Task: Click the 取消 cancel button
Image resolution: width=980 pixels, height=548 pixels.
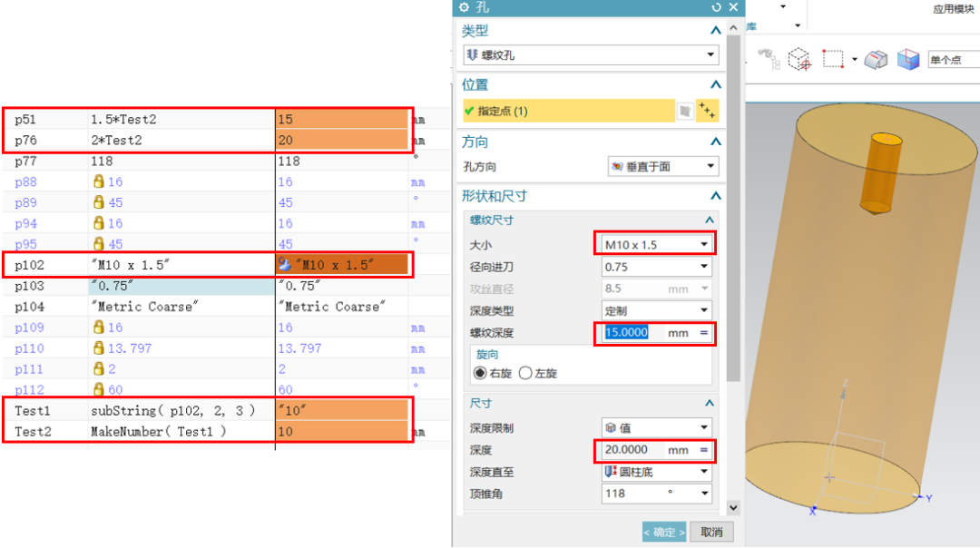Action: (712, 533)
